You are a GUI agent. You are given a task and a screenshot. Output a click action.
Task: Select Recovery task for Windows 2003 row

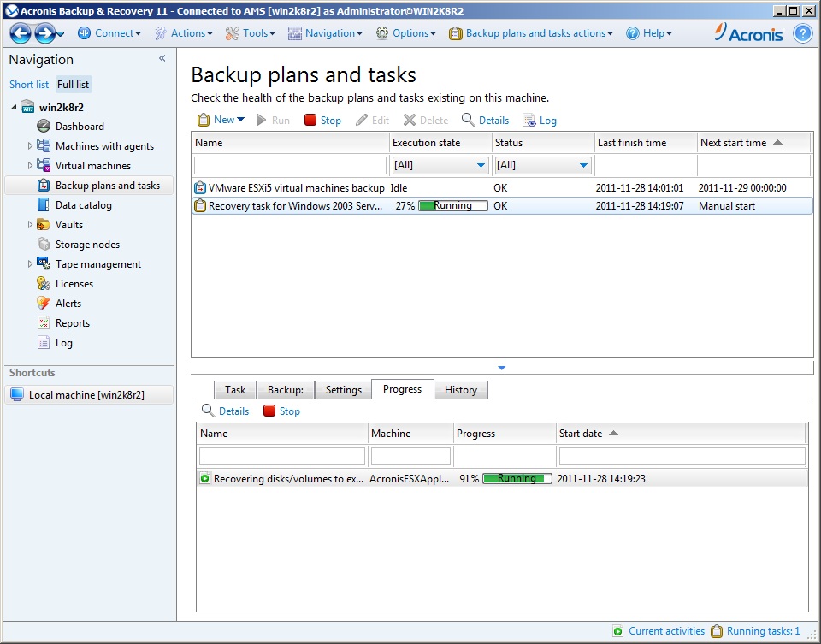click(502, 206)
